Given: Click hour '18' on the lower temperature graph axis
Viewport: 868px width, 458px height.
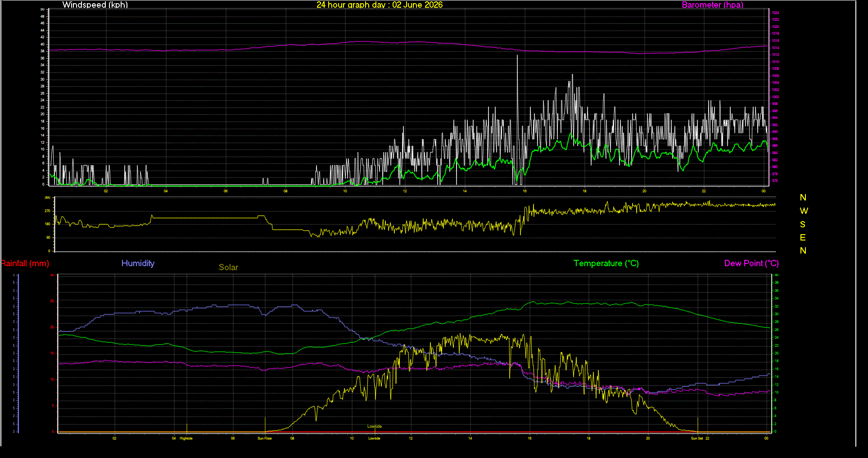Looking at the screenshot, I should click(x=588, y=438).
